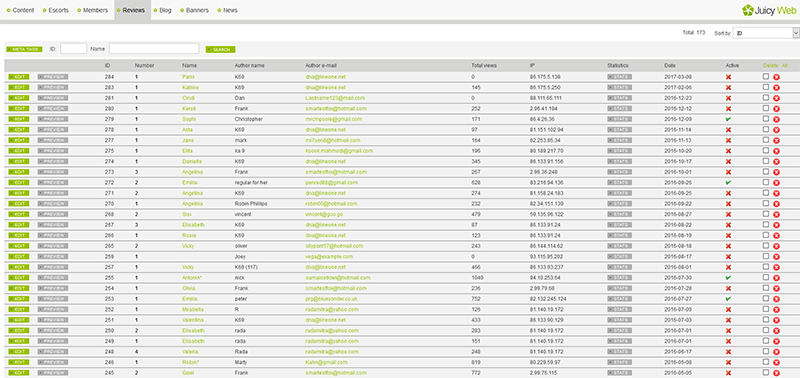This screenshot has width=800, height=378.
Task: Edit review 274 for Danielle
Action: [x=18, y=161]
